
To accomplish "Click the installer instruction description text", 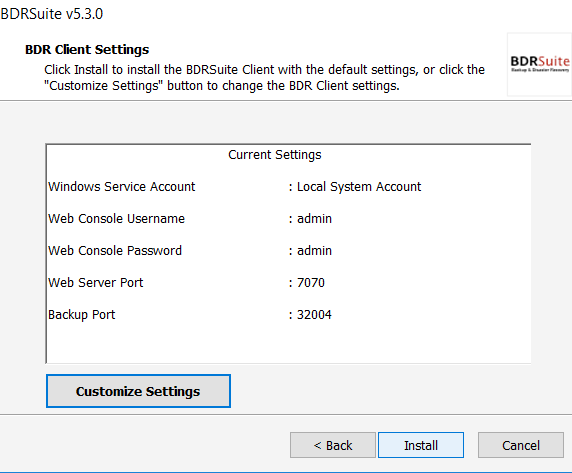I will pos(264,78).
